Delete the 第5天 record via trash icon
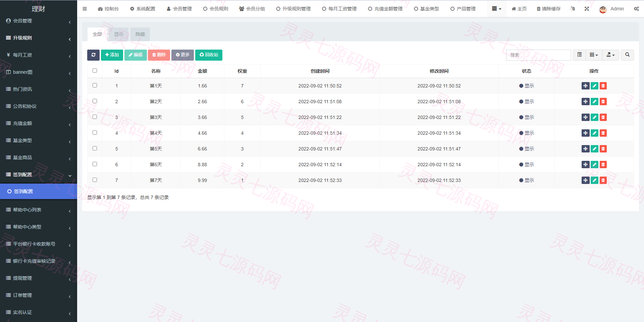The image size is (644, 322). (x=603, y=149)
